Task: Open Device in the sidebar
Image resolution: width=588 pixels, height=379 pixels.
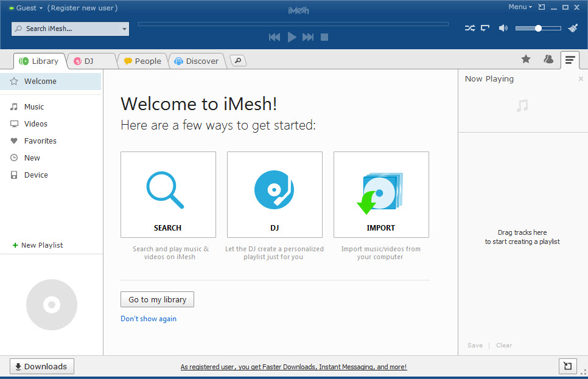Action: 51,175
